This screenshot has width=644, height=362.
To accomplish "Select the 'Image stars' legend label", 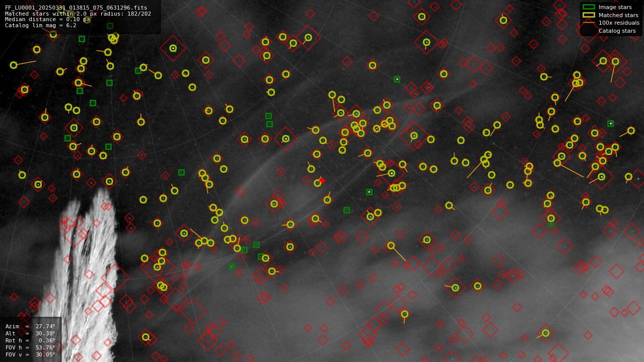I will point(615,7).
